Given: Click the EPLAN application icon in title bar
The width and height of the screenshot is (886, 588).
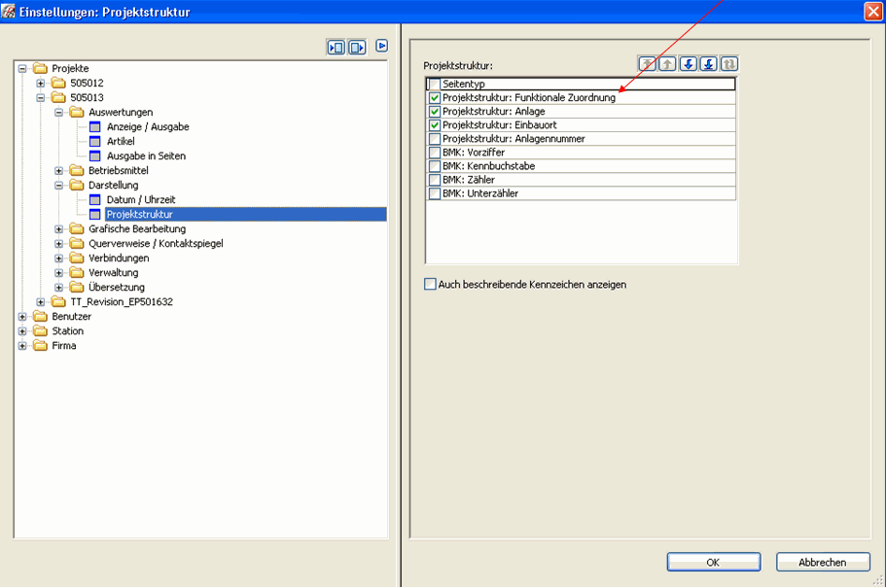Looking at the screenshot, I should click(x=9, y=11).
